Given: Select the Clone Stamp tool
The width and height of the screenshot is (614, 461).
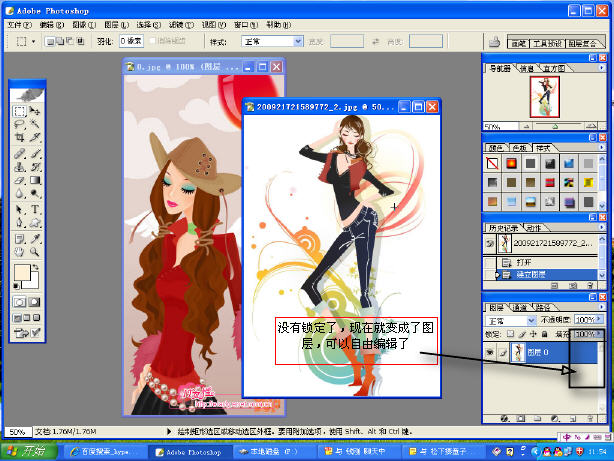Looking at the screenshot, I should coord(20,167).
